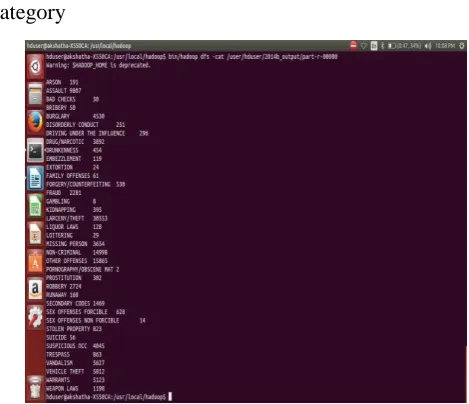469x404 pixels.
Task: Click the VANDALISM output row
Action: point(75,362)
